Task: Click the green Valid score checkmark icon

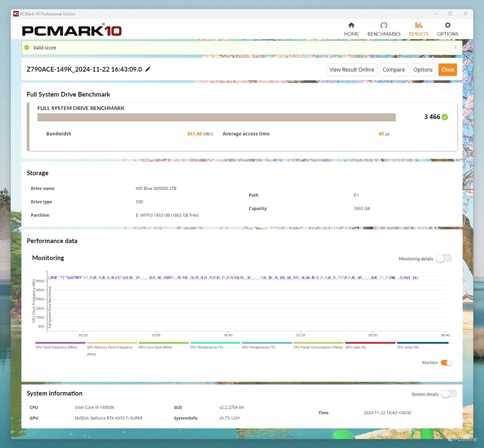Action: pos(27,47)
